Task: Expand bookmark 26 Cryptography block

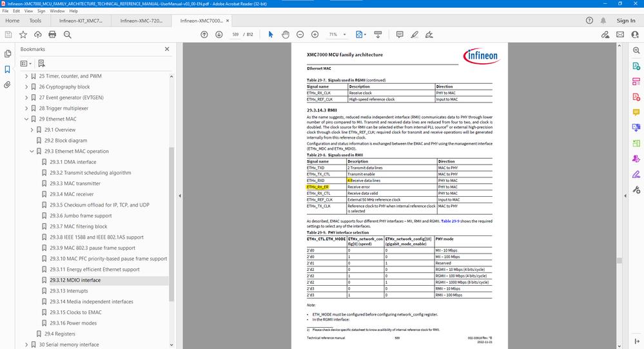Action: [x=26, y=86]
